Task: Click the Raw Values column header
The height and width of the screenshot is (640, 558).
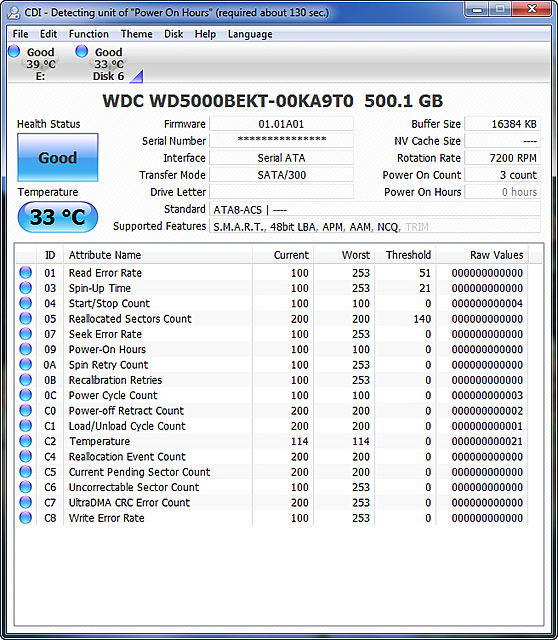Action: (x=482, y=255)
